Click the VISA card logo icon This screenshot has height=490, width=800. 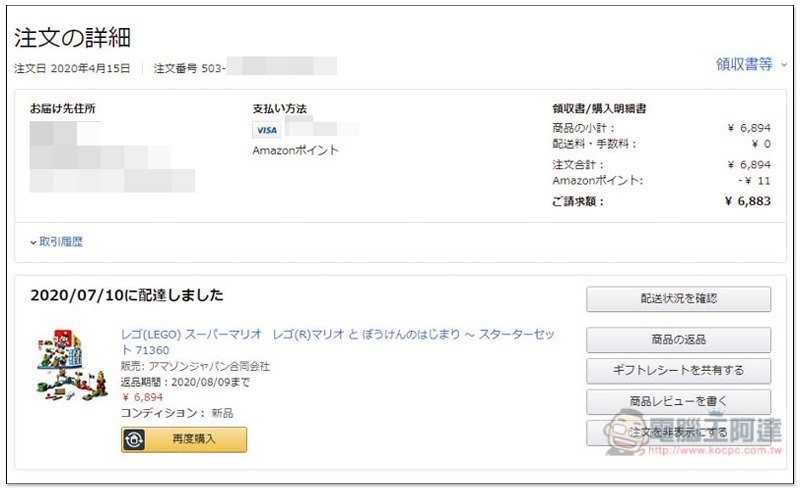(x=266, y=130)
